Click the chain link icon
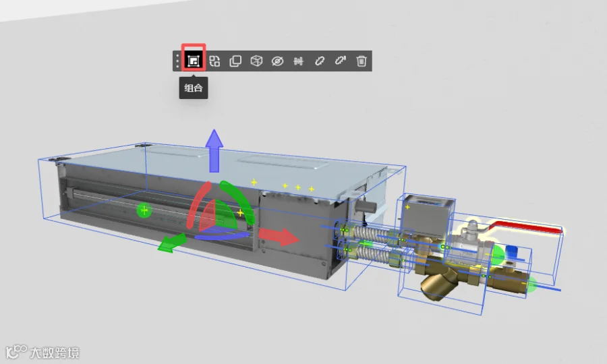The image size is (607, 364). click(320, 61)
